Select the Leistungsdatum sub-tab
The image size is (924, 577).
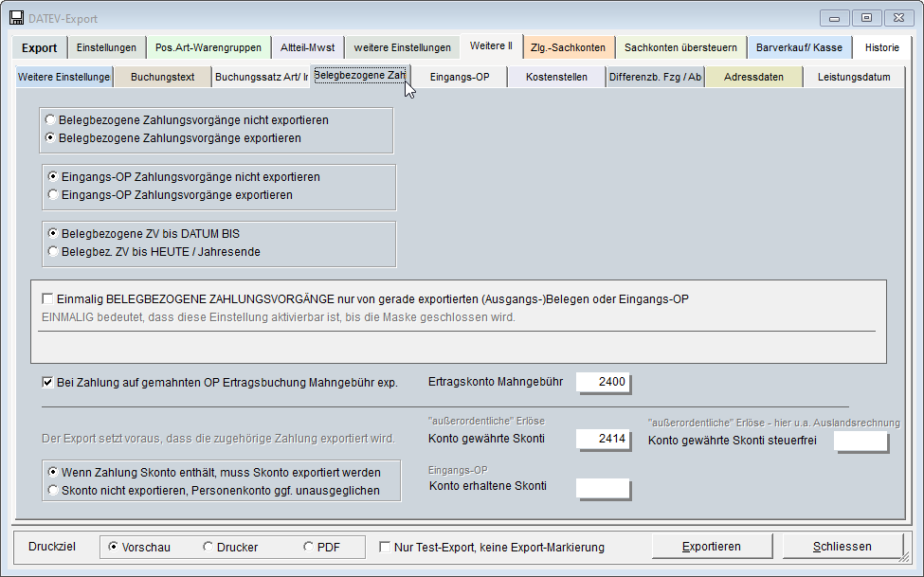point(854,77)
